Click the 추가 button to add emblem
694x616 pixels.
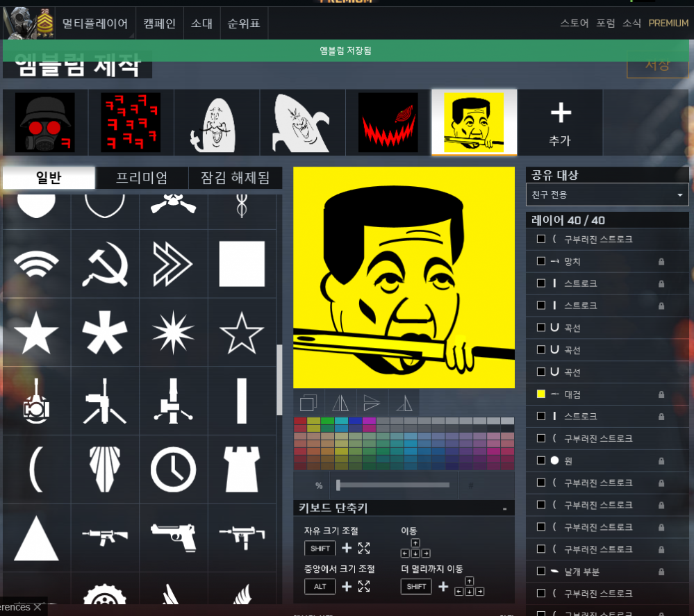(560, 122)
